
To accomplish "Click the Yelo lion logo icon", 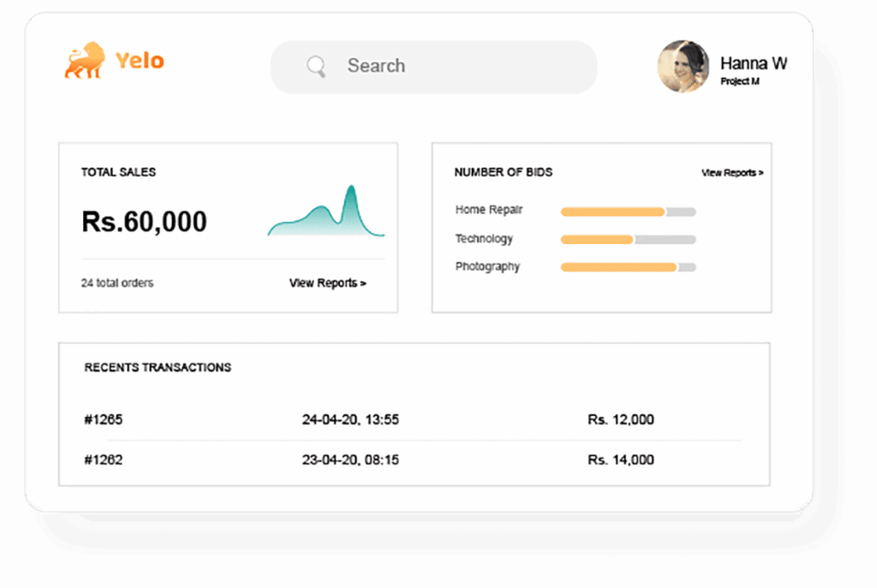I will (84, 62).
